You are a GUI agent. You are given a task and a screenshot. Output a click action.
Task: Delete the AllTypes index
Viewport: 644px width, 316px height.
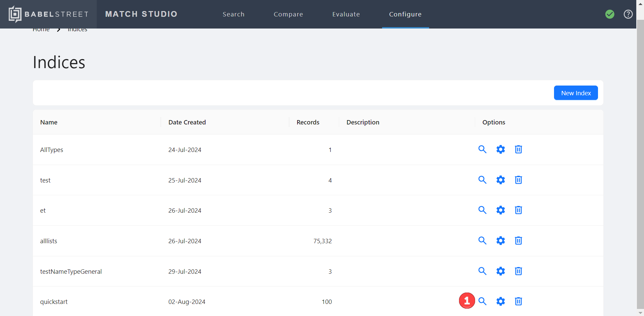click(x=518, y=149)
